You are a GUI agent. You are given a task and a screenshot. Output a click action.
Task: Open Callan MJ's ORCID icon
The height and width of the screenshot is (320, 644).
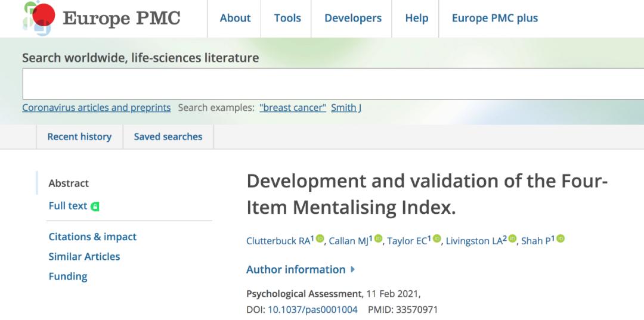tap(378, 240)
